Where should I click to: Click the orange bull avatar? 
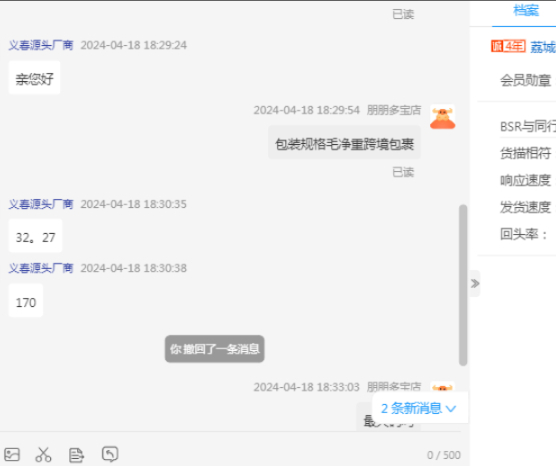tap(443, 117)
